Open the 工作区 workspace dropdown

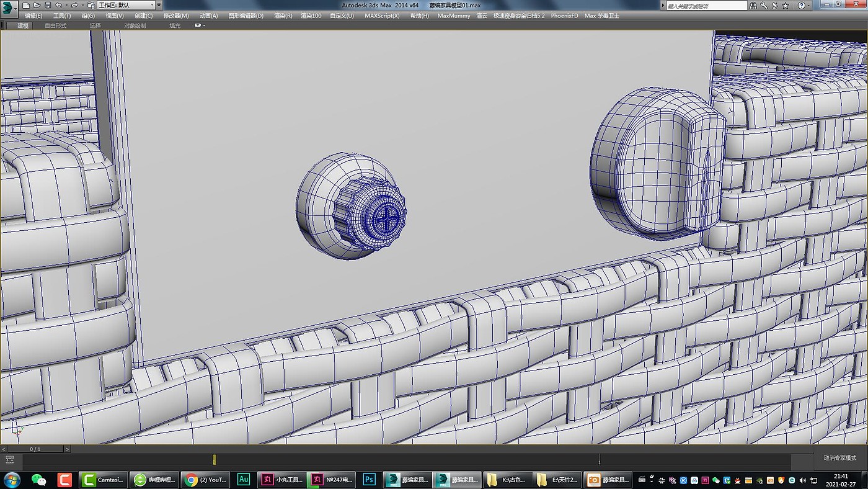pos(126,5)
